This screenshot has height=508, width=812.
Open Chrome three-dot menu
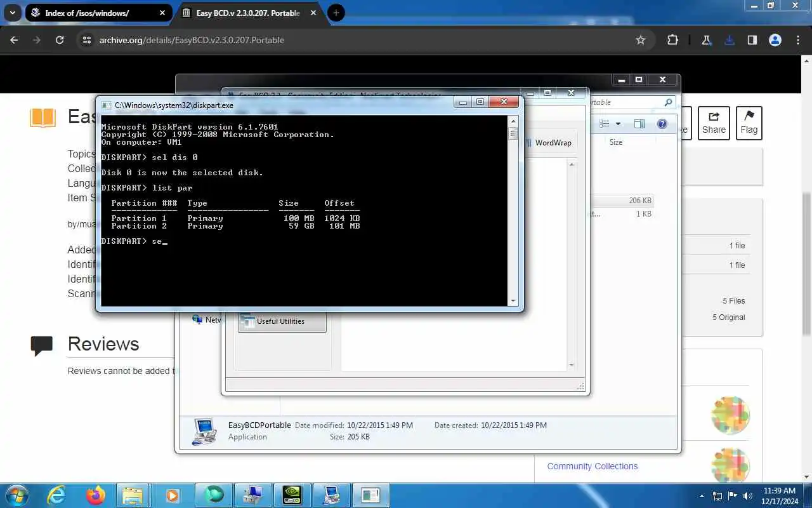(798, 40)
